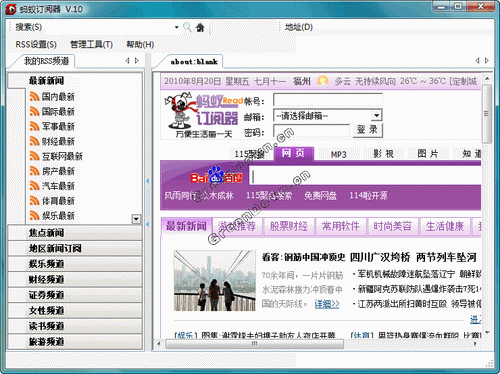Screen dimensions: 500x374
Task: Click the 登录 button
Action: 368,130
